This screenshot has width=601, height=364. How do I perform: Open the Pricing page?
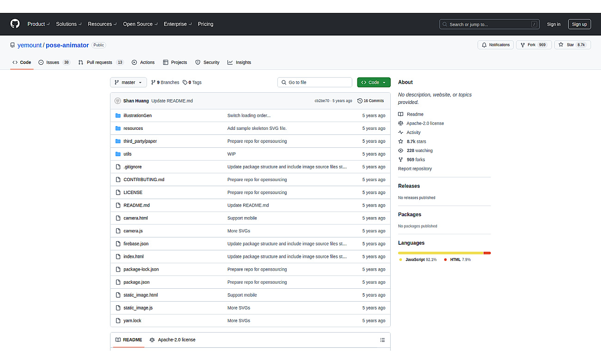click(206, 24)
